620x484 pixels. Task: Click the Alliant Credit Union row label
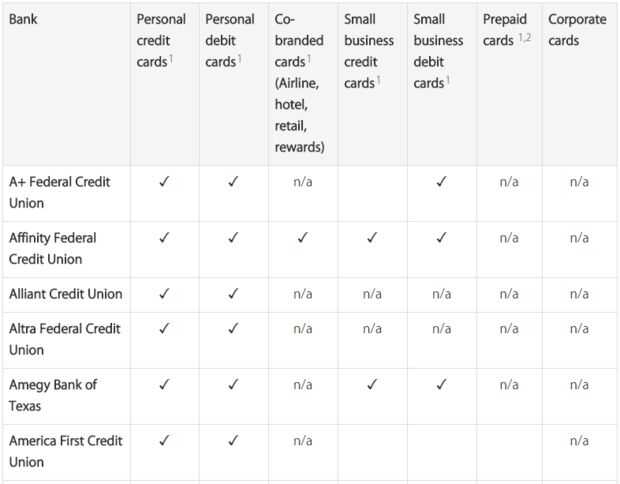coord(65,294)
